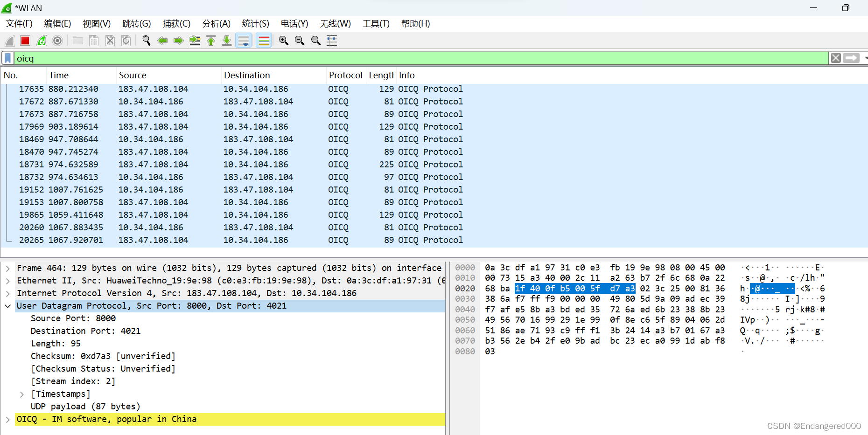Reload this capture file
Image resolution: width=868 pixels, height=435 pixels.
coord(126,41)
